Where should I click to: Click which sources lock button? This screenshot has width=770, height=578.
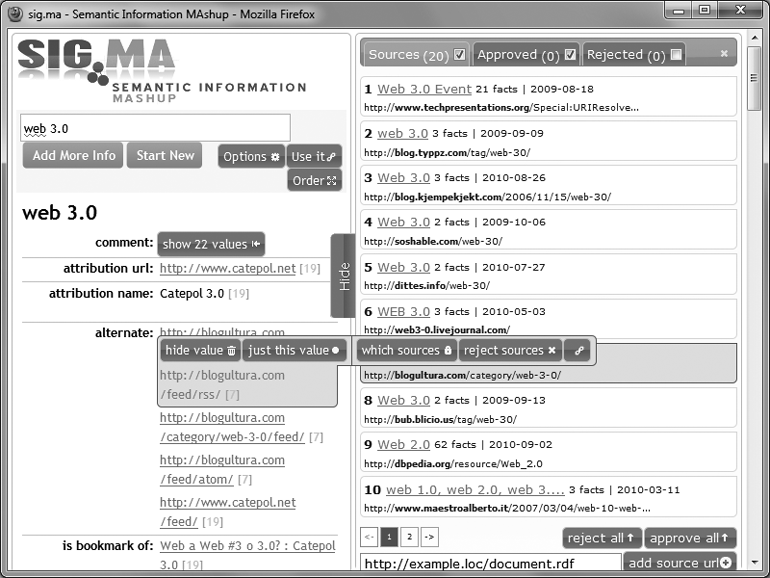[406, 351]
